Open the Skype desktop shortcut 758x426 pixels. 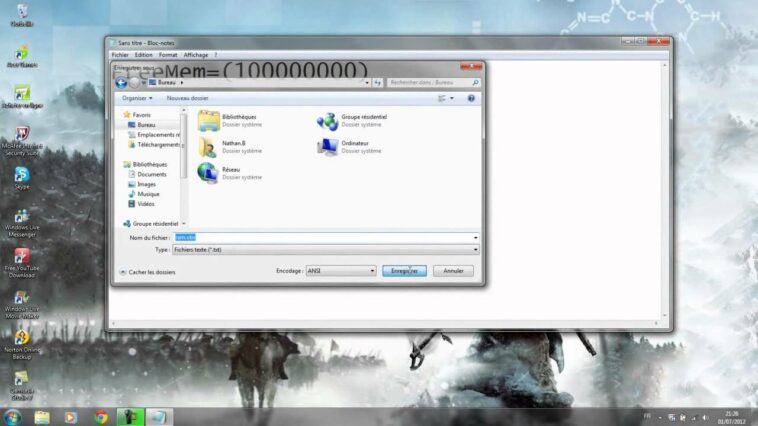point(22,177)
